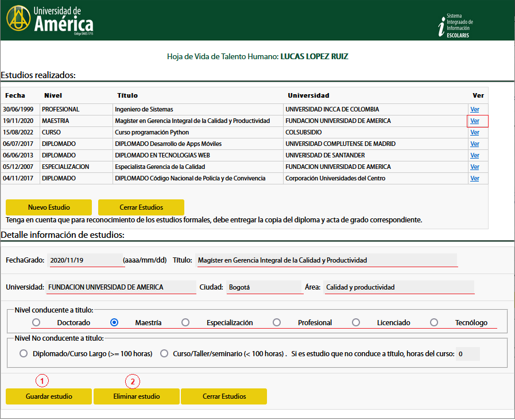The image size is (515, 420).
Task: Click the Universidad de América logo
Action: pos(50,20)
